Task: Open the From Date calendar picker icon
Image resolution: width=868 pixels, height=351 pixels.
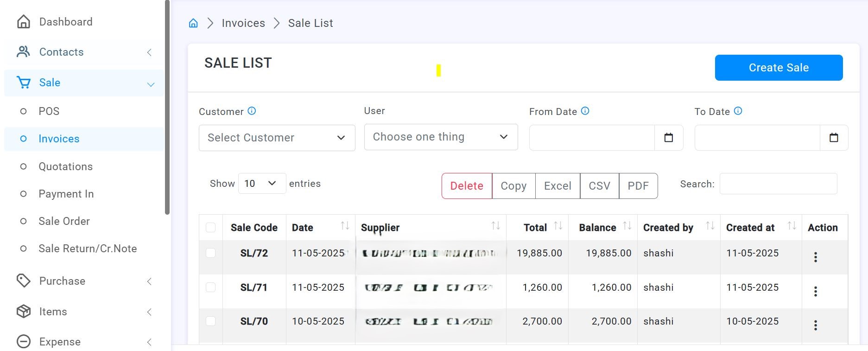Action: (x=668, y=138)
